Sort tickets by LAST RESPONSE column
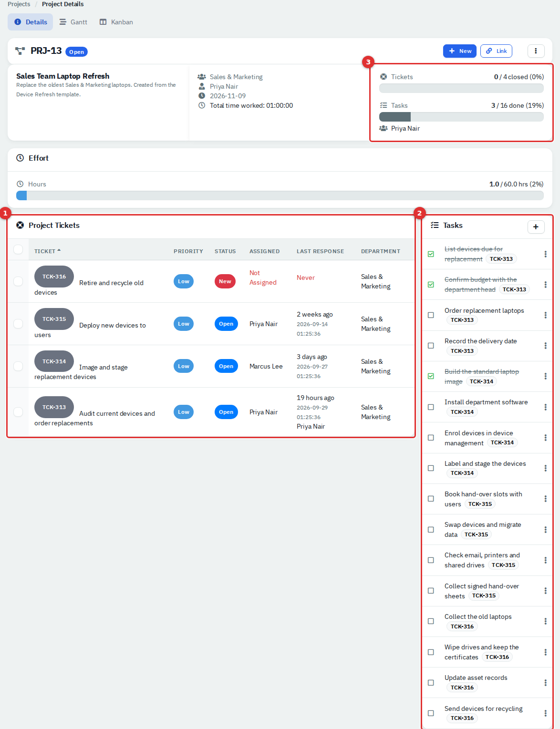560x729 pixels. click(x=320, y=251)
